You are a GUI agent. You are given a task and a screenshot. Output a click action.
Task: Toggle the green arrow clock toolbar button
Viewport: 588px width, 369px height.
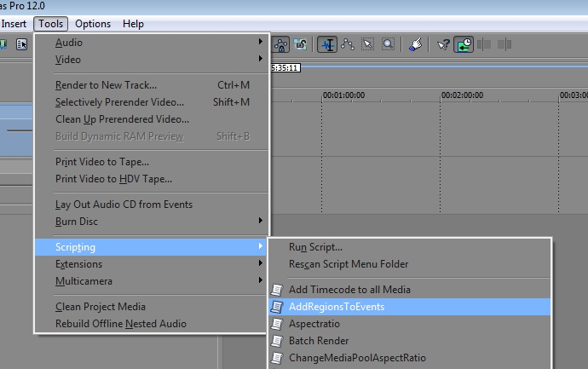[x=464, y=44]
